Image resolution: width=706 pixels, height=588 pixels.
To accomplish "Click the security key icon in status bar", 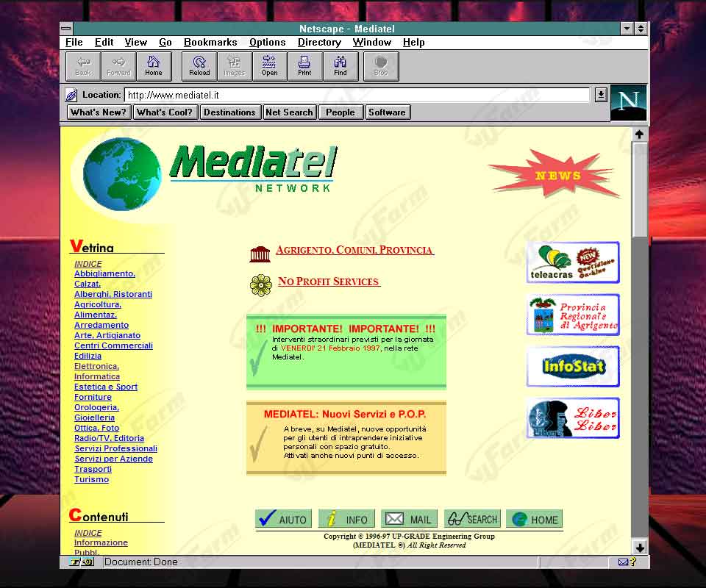I will point(82,562).
